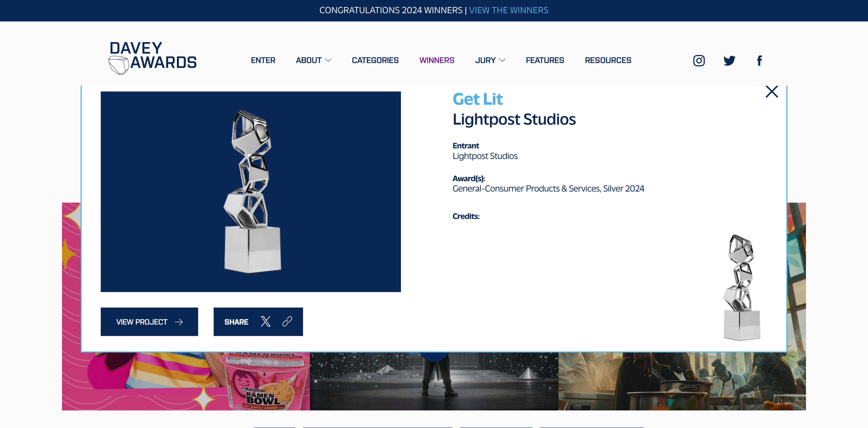This screenshot has width=868, height=428.
Task: Follow the View The Winners link
Action: (x=508, y=10)
